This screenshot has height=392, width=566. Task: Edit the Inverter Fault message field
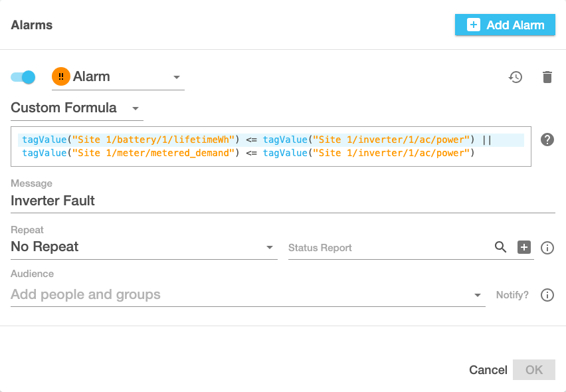(x=282, y=201)
